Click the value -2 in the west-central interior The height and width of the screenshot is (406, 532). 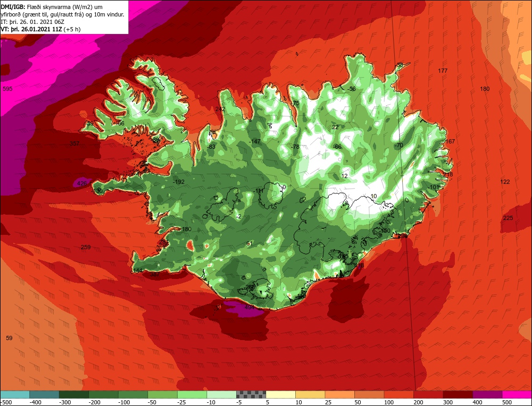(239, 217)
